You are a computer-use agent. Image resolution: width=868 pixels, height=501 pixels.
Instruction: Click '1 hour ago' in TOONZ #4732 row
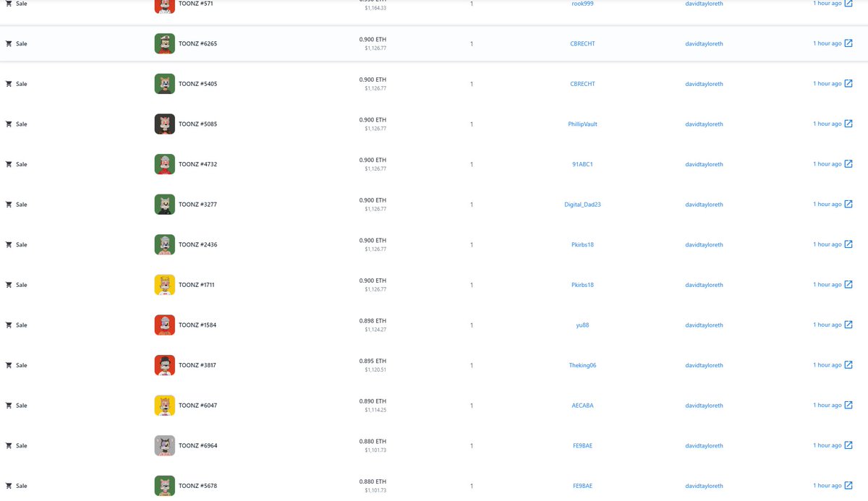827,164
